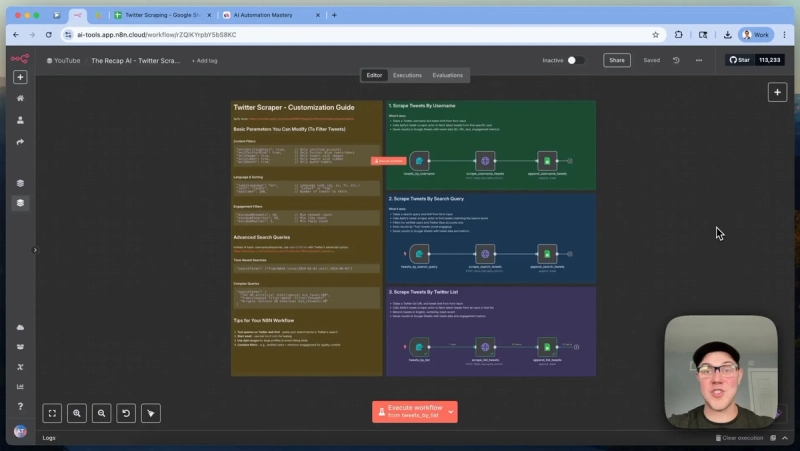
Task: Open the Execute workflow trigger dropdown arrow
Action: click(x=451, y=412)
